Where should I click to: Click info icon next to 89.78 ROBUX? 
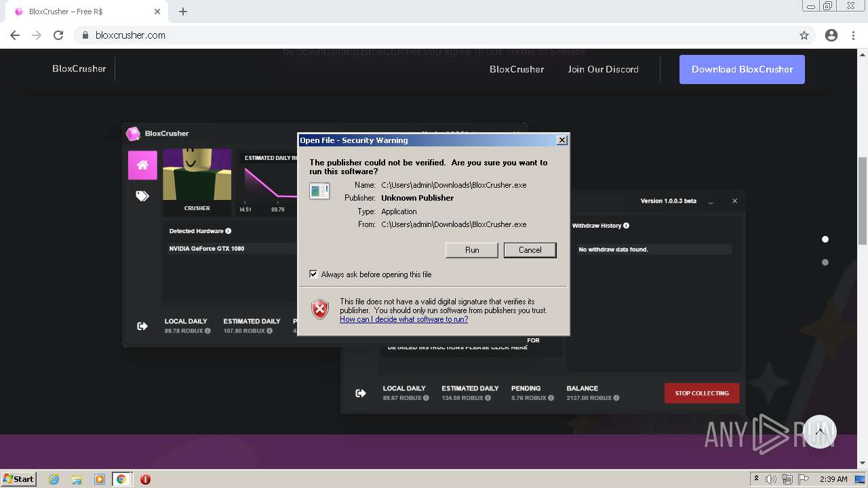point(208,331)
